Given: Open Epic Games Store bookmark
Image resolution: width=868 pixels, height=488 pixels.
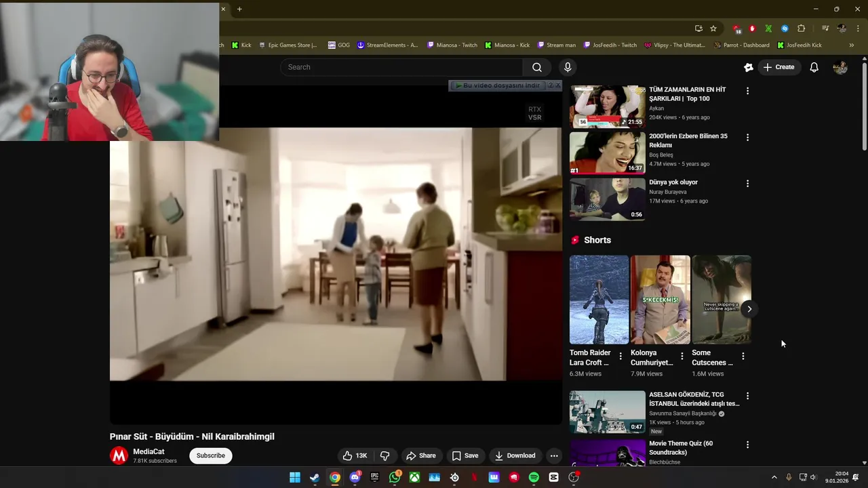Looking at the screenshot, I should (288, 45).
